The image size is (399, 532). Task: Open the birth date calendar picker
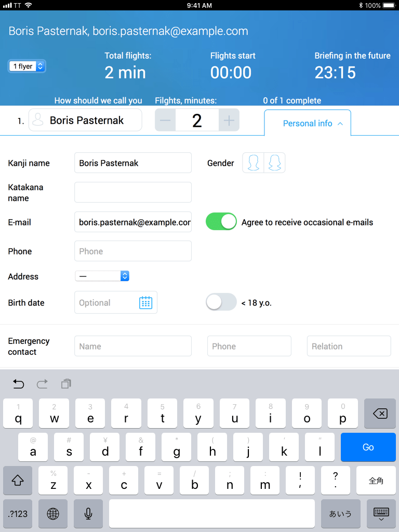145,303
